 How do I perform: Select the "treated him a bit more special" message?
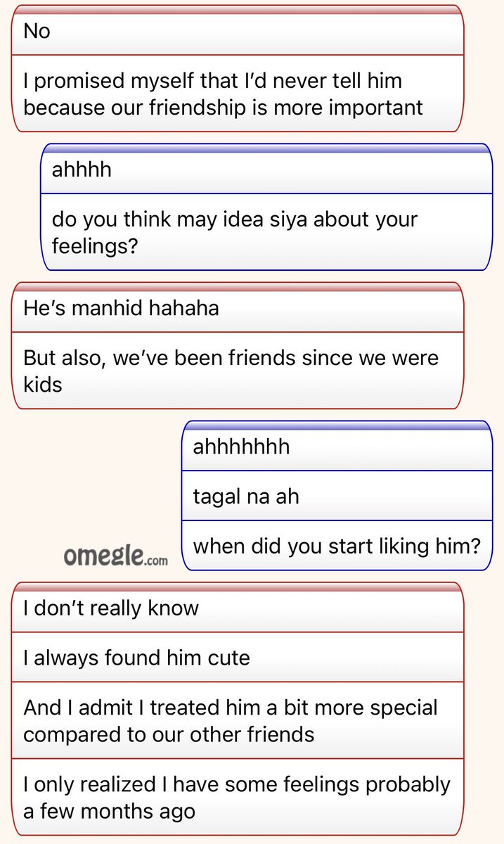pyautogui.click(x=238, y=720)
